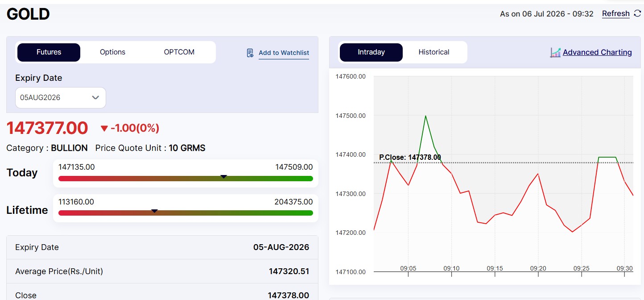Click the Today range gradient bar

186,179
